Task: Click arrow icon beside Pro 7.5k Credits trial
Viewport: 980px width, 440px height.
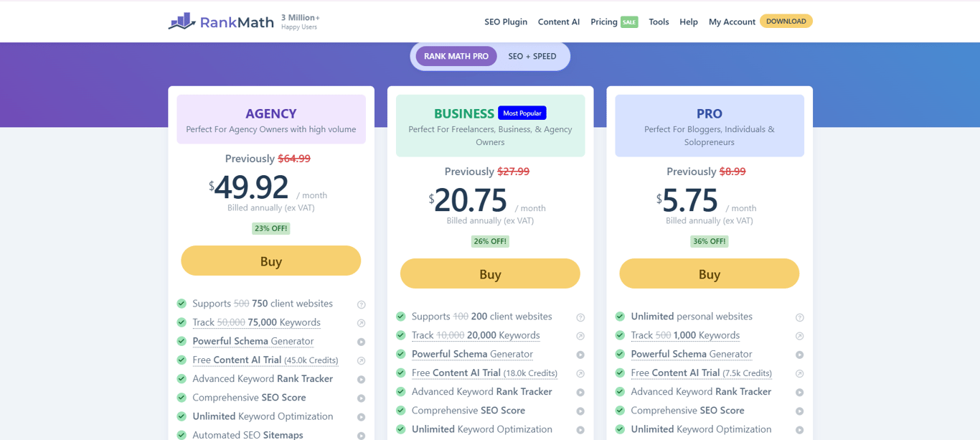Action: (800, 373)
